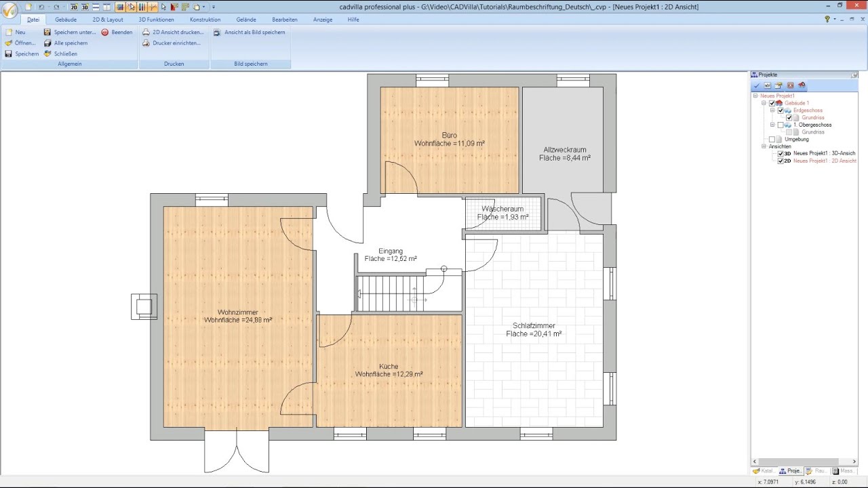Click the copy pages icon in top toolbar
This screenshot has width=868, height=488.
pos(196,7)
